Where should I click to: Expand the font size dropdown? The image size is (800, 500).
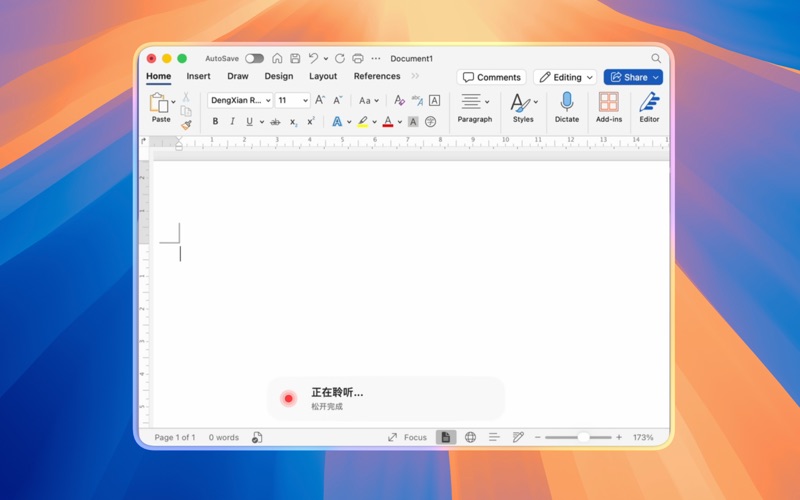305,101
